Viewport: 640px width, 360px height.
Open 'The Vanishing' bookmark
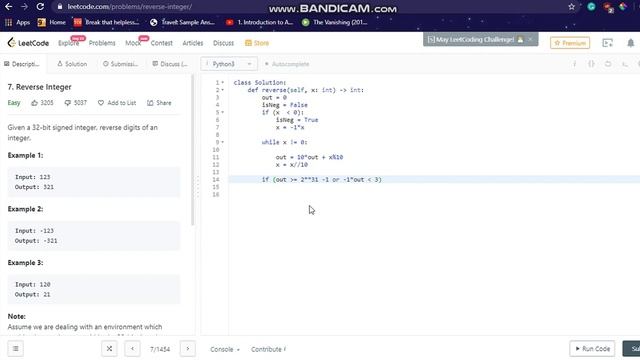click(x=334, y=22)
